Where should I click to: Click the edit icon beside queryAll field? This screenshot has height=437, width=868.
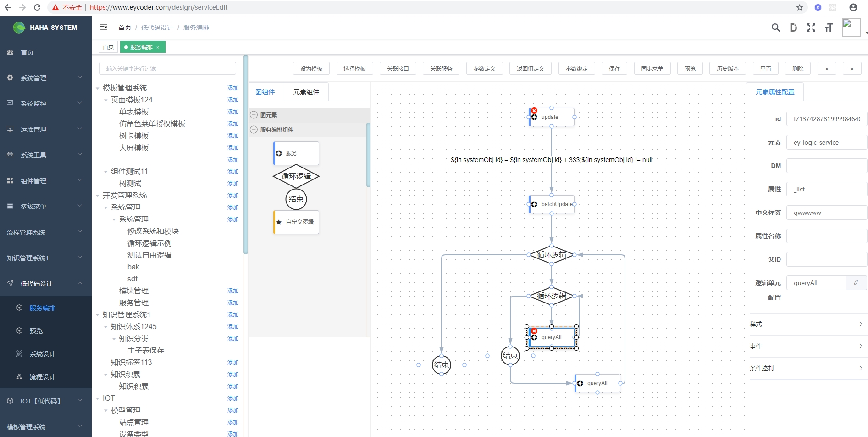pyautogui.click(x=856, y=283)
